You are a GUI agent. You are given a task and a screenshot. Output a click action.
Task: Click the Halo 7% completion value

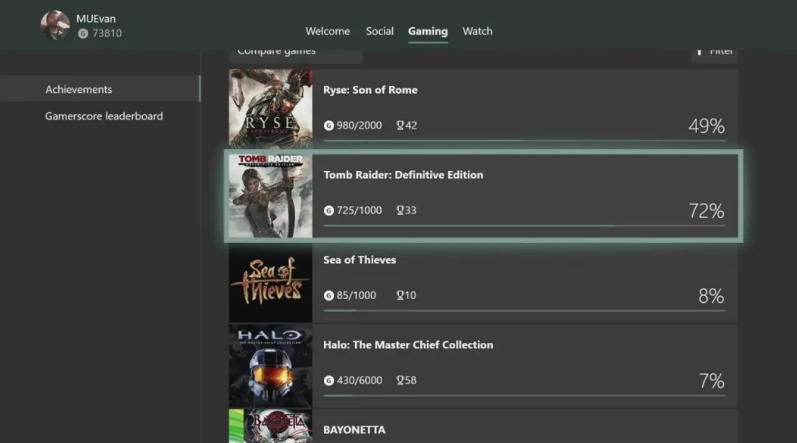pos(712,381)
